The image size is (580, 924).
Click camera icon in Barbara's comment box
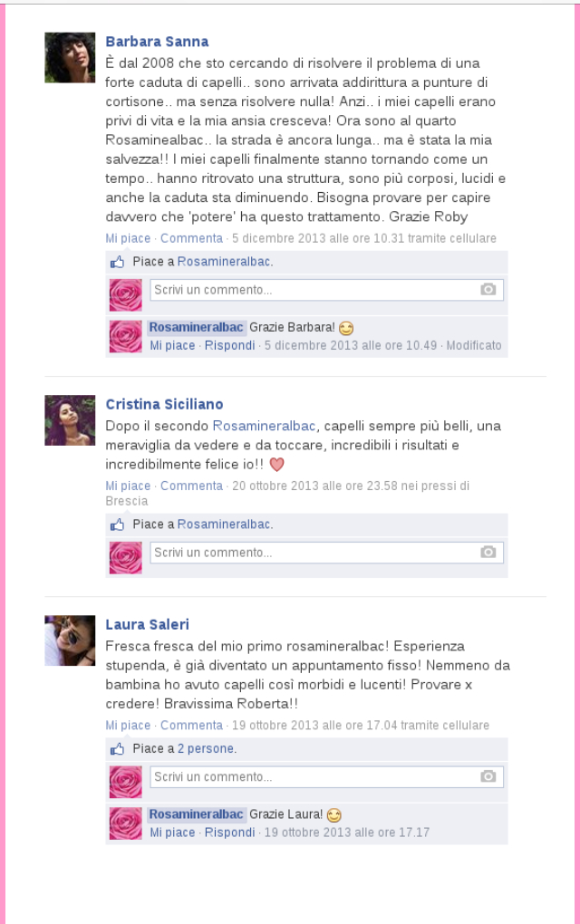(488, 289)
